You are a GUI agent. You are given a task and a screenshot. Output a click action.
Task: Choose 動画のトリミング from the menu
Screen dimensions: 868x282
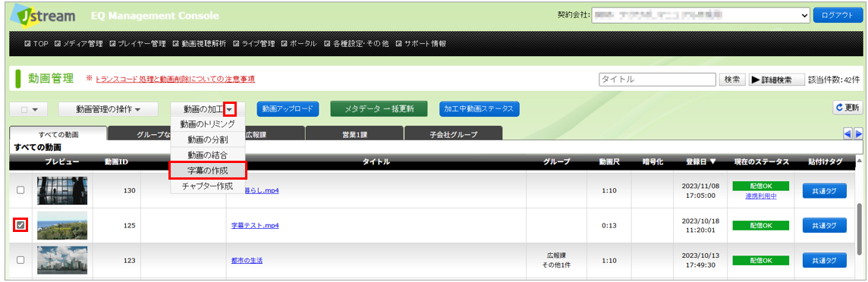208,124
